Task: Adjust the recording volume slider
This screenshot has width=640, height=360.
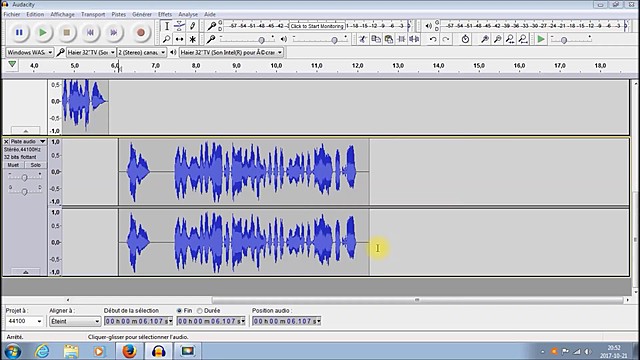Action: coord(261,40)
